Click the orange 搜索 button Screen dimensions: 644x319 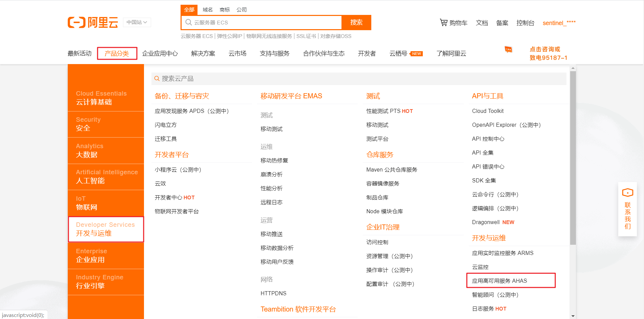pyautogui.click(x=356, y=22)
